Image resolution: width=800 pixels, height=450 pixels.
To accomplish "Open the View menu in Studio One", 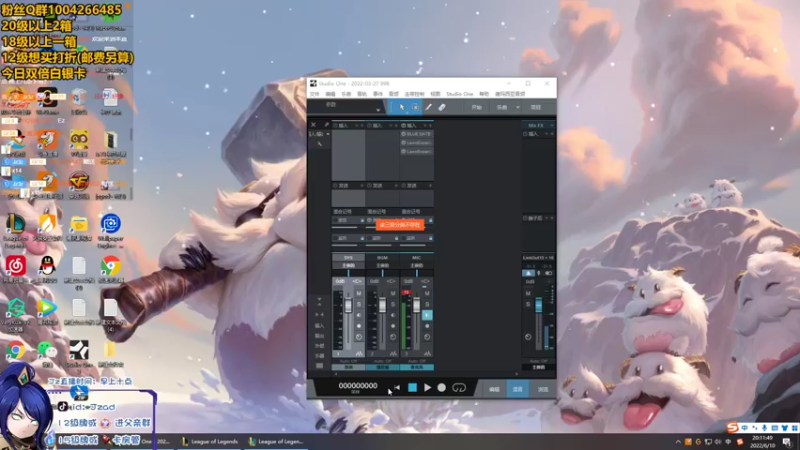I will 435,94.
